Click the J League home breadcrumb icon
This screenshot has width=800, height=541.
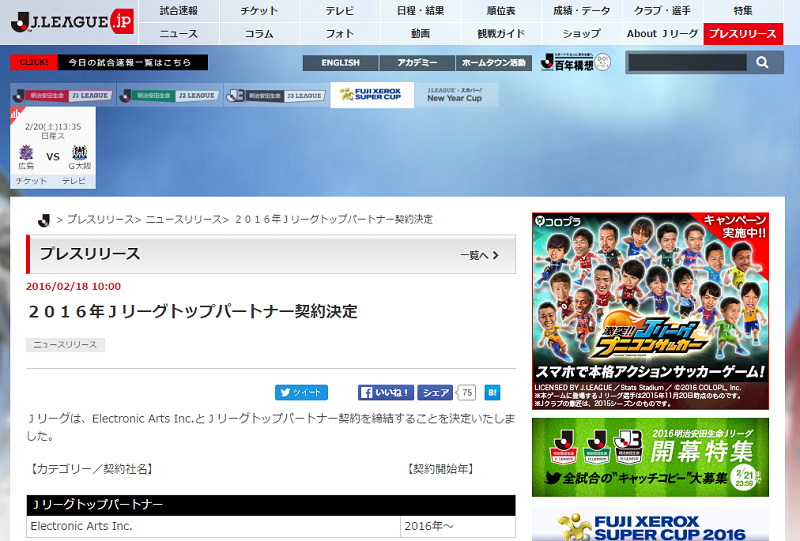click(x=43, y=219)
